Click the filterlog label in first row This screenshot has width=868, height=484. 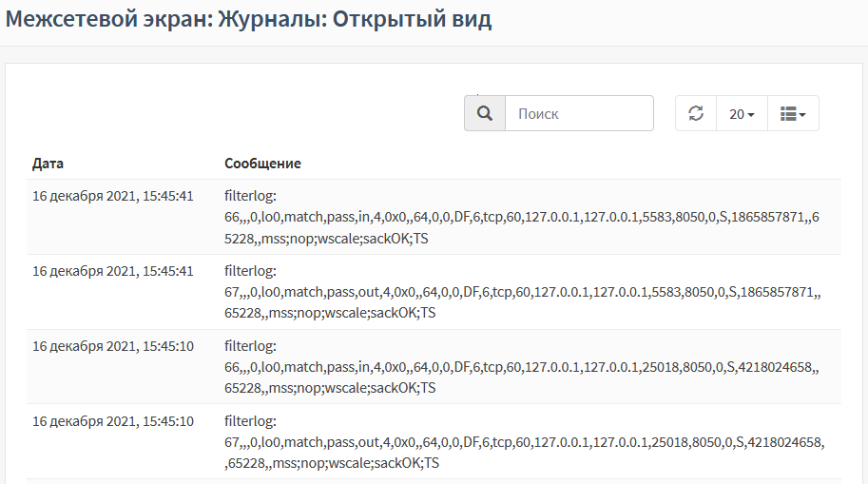(250, 196)
